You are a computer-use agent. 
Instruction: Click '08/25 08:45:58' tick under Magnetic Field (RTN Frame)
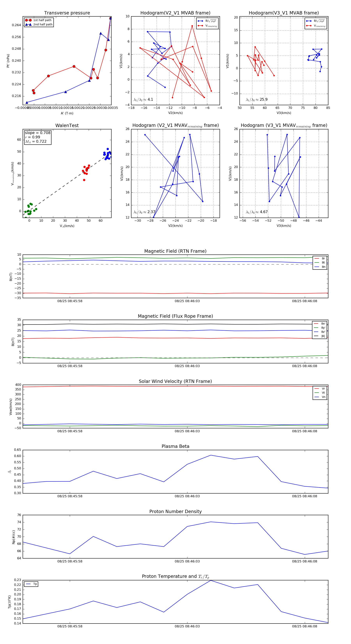tap(70, 301)
